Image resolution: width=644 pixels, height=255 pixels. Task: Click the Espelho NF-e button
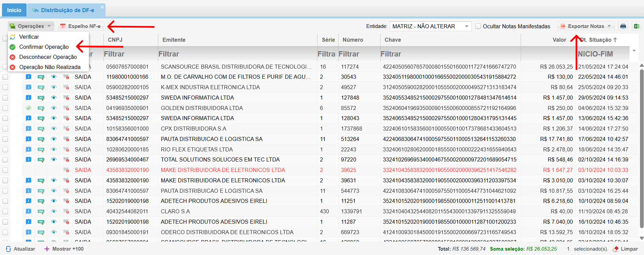pos(81,26)
